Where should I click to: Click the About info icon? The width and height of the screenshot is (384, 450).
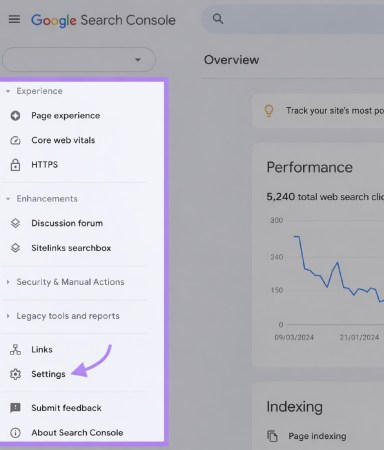(x=15, y=433)
